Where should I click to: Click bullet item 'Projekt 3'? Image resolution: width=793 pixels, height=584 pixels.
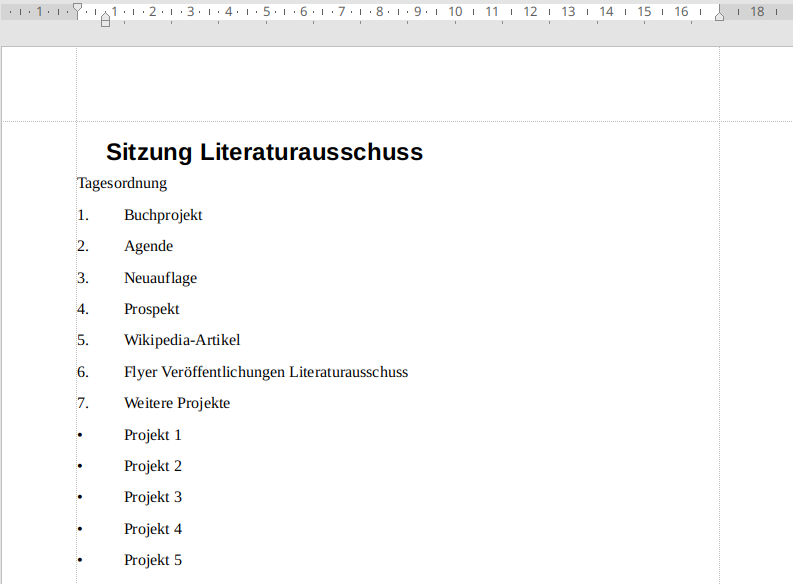153,497
